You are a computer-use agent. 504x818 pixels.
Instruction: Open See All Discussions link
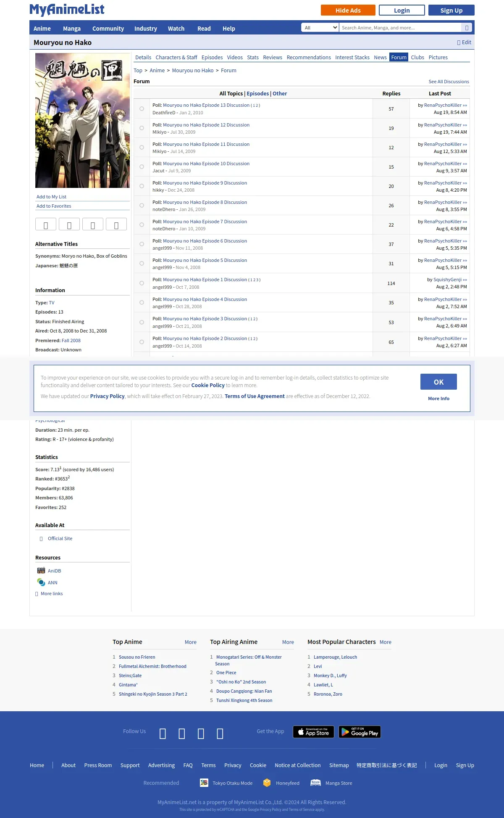click(x=449, y=82)
